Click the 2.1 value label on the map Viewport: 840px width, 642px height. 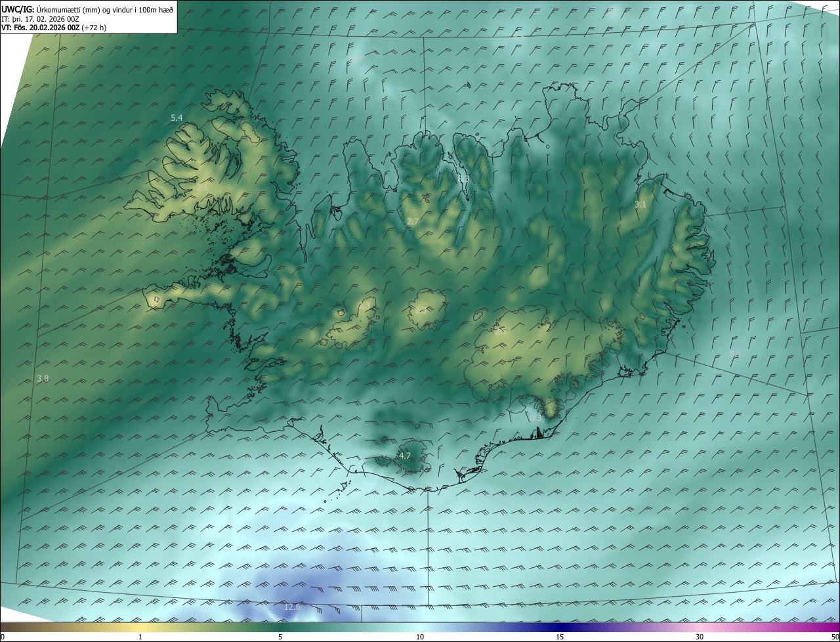pos(202,188)
